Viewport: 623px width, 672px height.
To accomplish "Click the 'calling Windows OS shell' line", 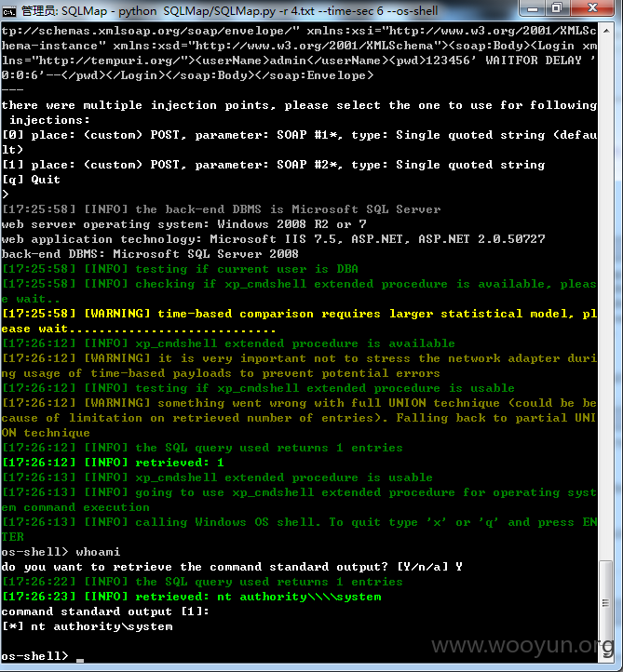I will pos(299,530).
